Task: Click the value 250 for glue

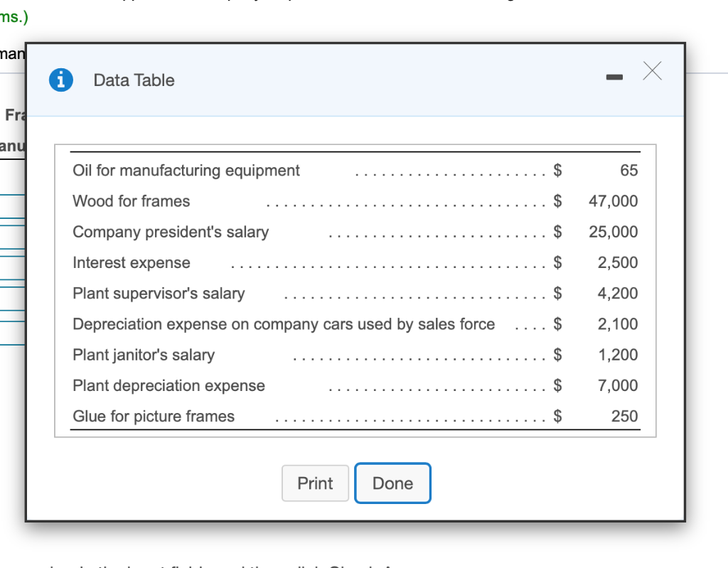Action: (624, 416)
